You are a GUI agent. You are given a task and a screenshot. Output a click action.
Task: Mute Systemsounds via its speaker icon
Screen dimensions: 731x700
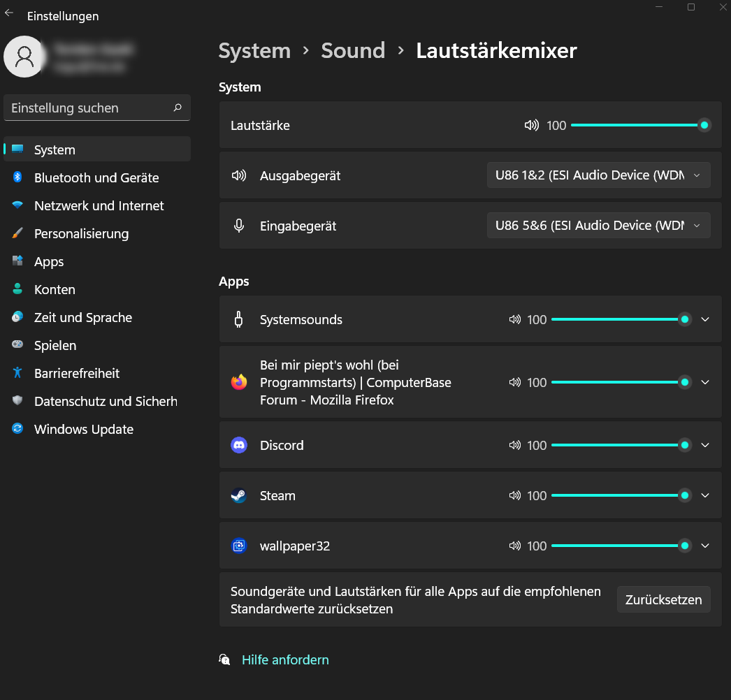point(515,320)
